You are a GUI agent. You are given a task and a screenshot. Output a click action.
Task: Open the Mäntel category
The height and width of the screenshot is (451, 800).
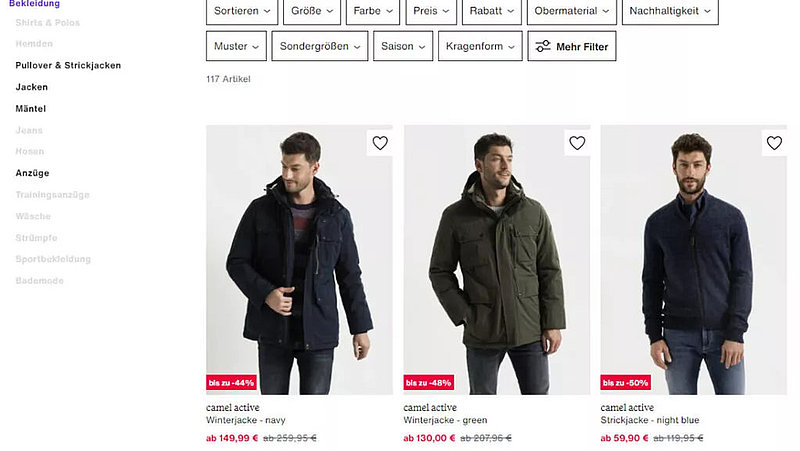pos(31,109)
